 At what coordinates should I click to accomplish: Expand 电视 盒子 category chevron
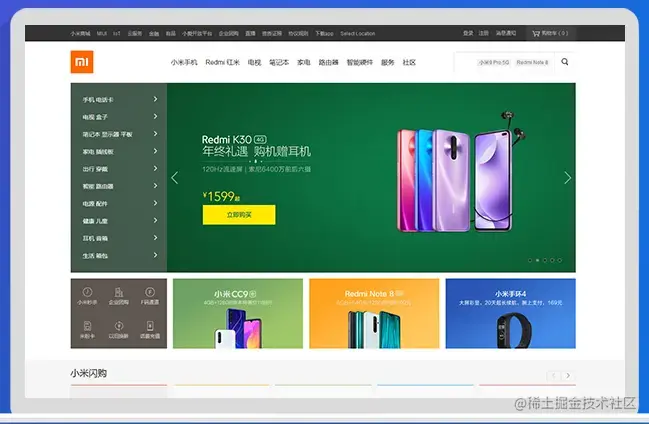pyautogui.click(x=155, y=116)
